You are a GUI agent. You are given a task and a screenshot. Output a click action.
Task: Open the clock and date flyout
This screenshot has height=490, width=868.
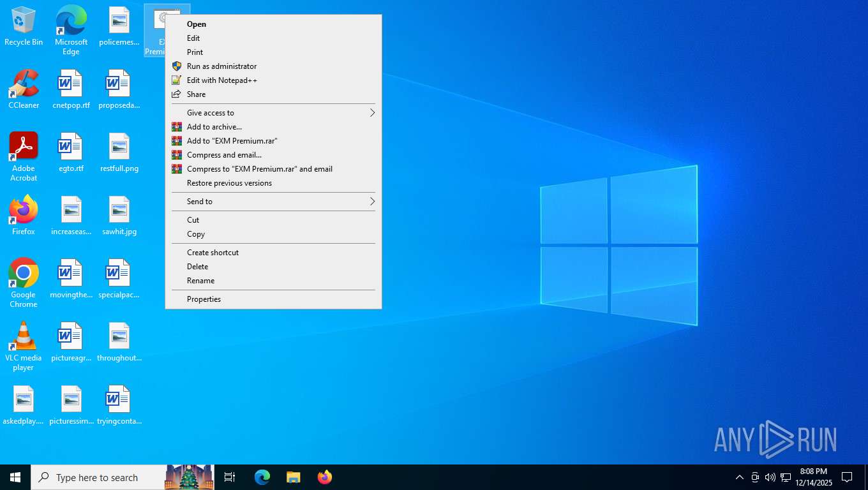coord(814,477)
